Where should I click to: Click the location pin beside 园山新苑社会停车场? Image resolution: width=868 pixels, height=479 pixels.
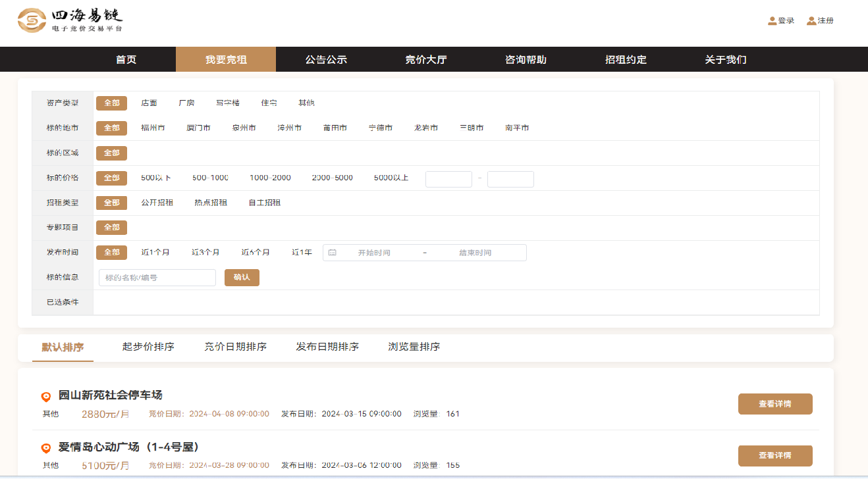point(46,397)
